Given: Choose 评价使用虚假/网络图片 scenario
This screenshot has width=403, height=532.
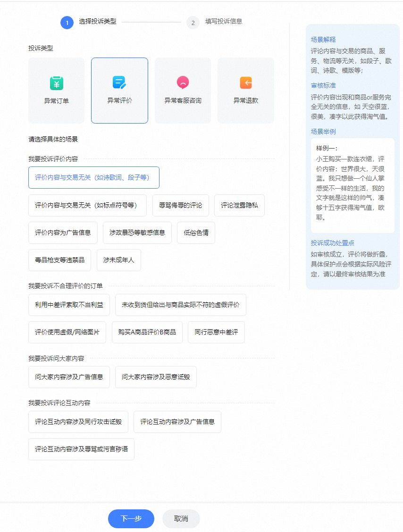Looking at the screenshot, I should tap(67, 332).
